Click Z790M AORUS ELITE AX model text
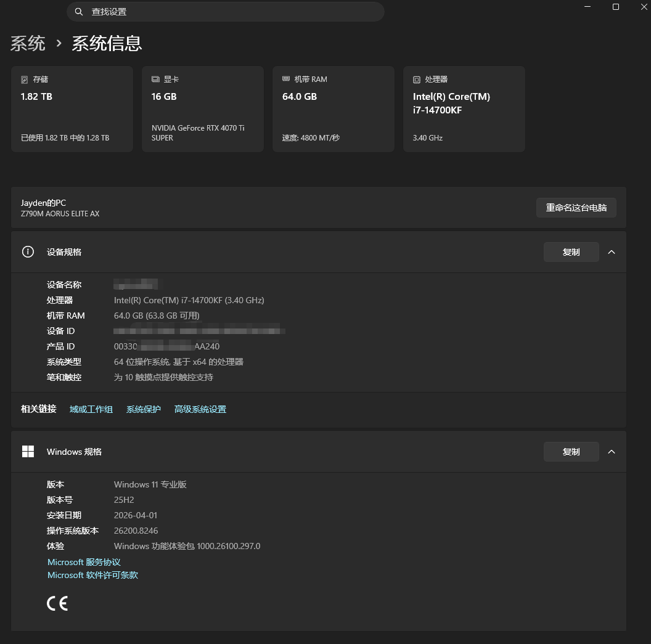Screen dimensions: 651x644 [x=60, y=214]
